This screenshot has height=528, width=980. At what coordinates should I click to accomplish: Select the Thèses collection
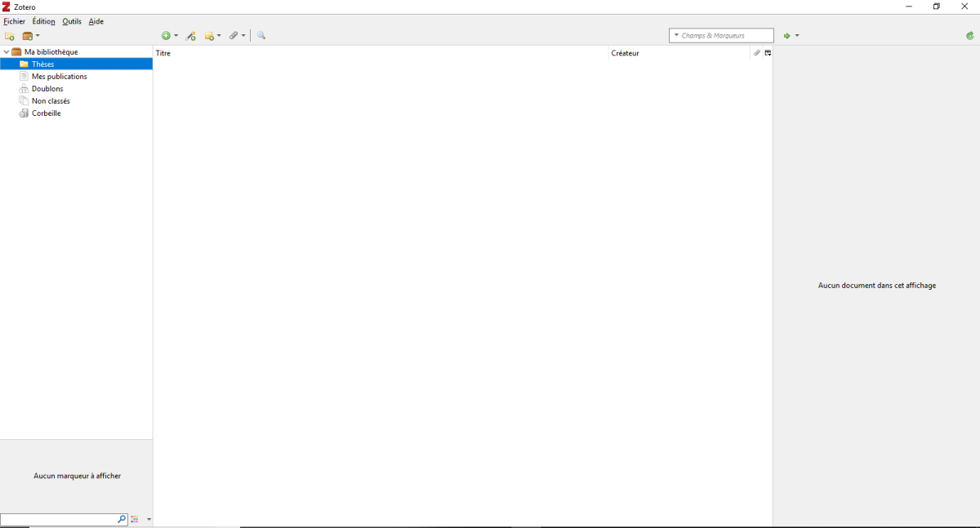[x=76, y=64]
